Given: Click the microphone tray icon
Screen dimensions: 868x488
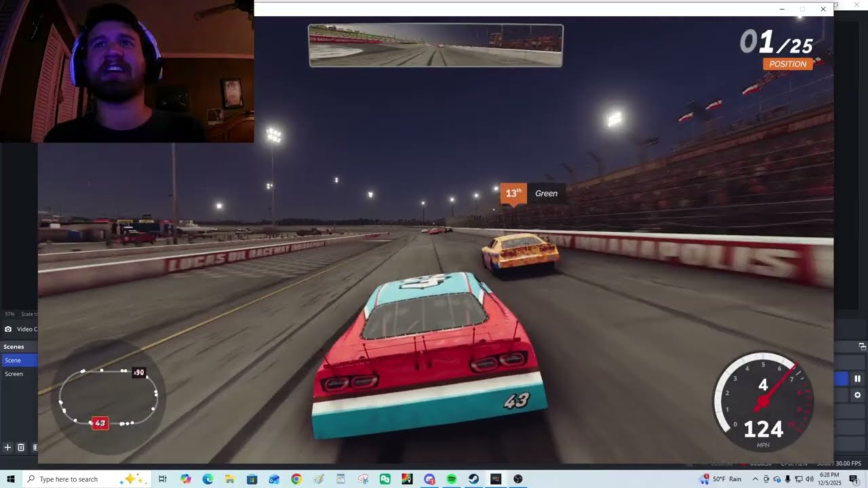Looking at the screenshot, I should [787, 479].
